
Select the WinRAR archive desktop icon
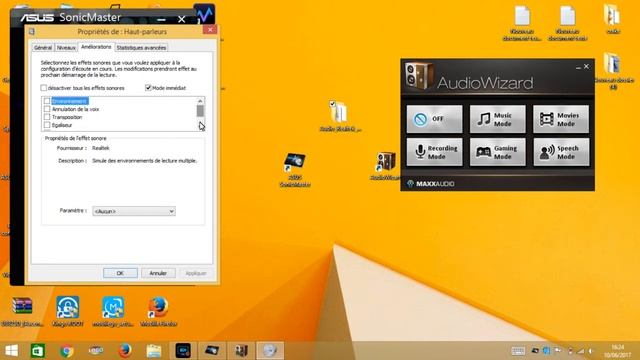pyautogui.click(x=22, y=312)
